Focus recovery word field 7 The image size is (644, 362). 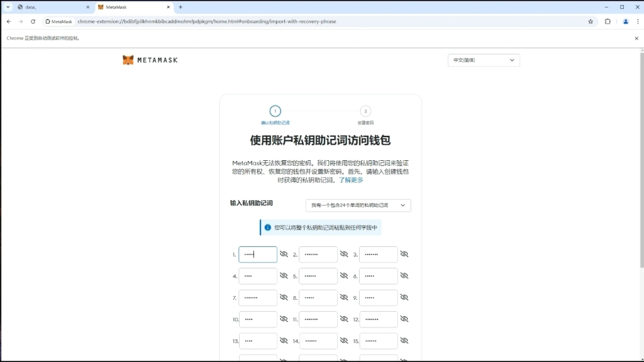[258, 297]
